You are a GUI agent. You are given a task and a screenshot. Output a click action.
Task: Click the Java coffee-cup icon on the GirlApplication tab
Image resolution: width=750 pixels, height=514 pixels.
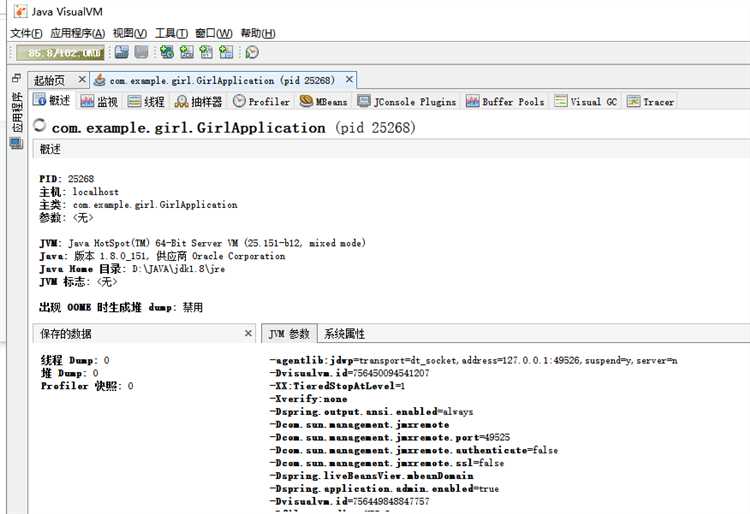[x=99, y=80]
